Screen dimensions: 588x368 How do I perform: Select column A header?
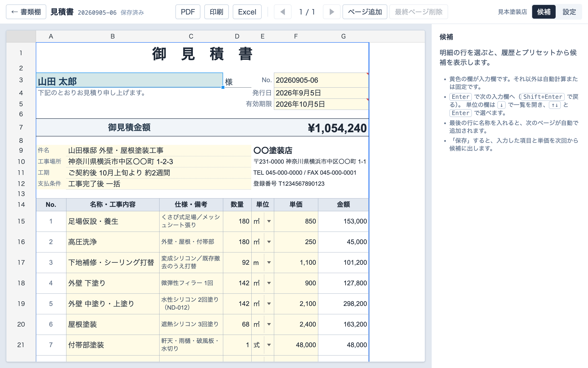(51, 36)
